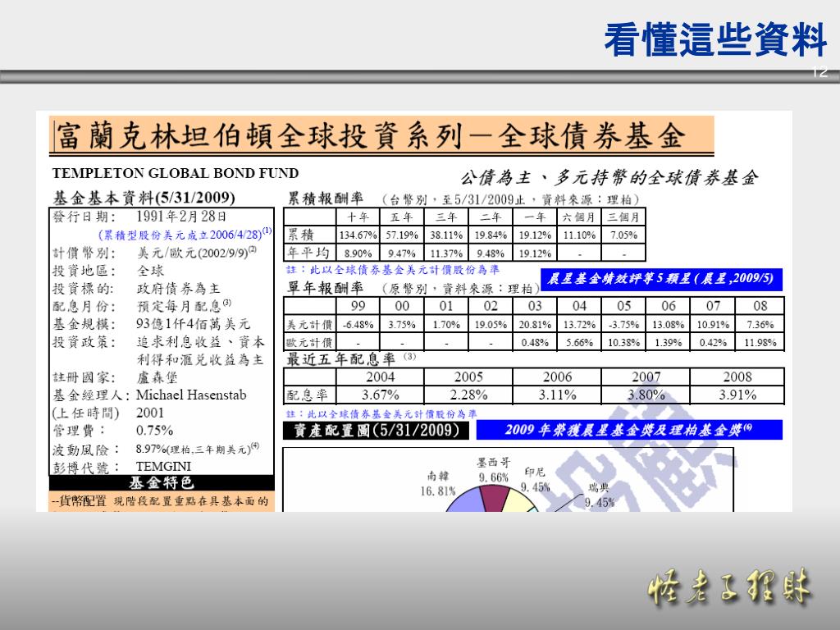Viewport: 840px width, 630px height.
Task: Select 2003 USD return "20.81%"
Action: point(535,325)
